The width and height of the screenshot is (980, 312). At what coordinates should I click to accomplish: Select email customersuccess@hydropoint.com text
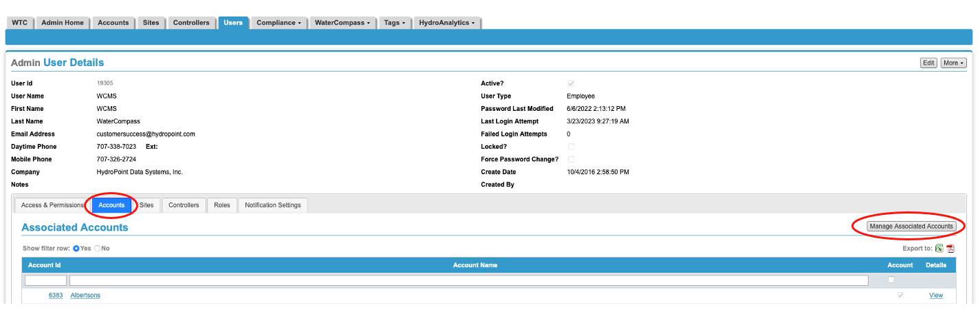coord(146,134)
